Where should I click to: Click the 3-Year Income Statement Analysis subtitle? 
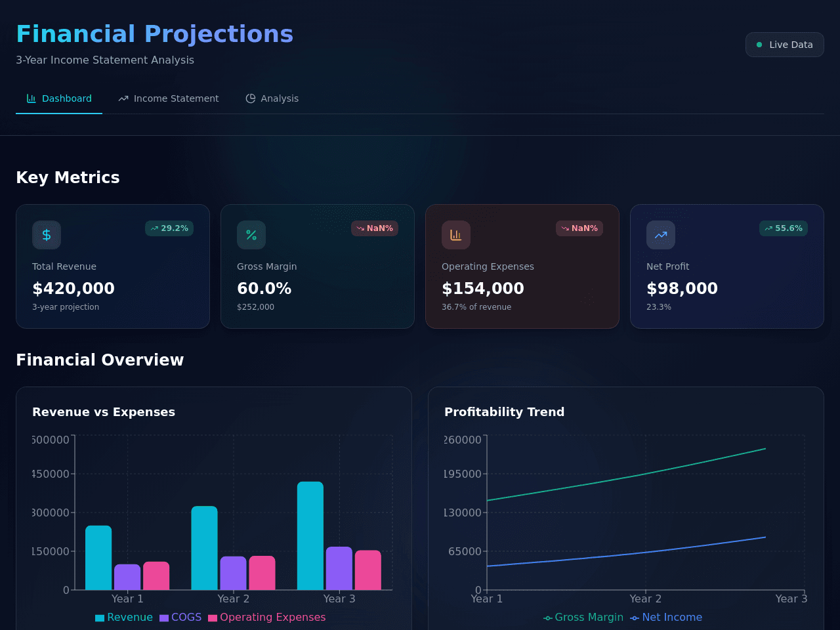[x=105, y=60]
